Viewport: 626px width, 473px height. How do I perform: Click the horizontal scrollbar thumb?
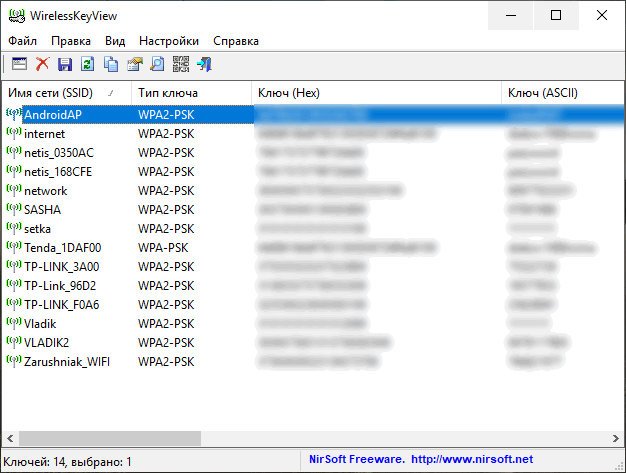[110, 438]
